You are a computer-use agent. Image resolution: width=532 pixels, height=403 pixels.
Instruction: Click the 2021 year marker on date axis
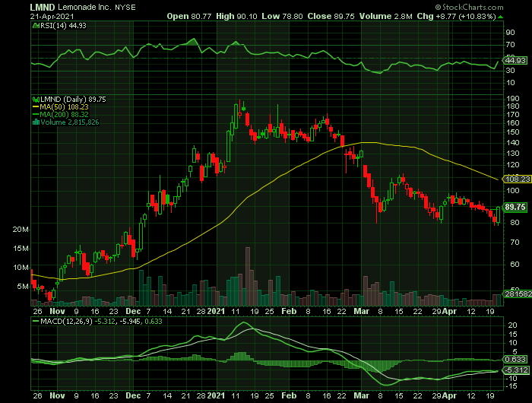(217, 312)
